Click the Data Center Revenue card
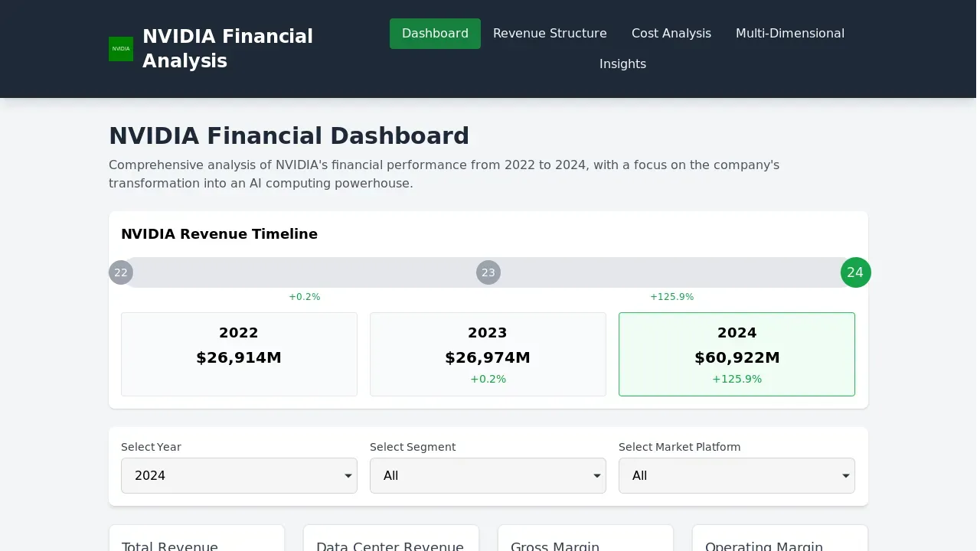This screenshot has width=980, height=551. pyautogui.click(x=390, y=540)
